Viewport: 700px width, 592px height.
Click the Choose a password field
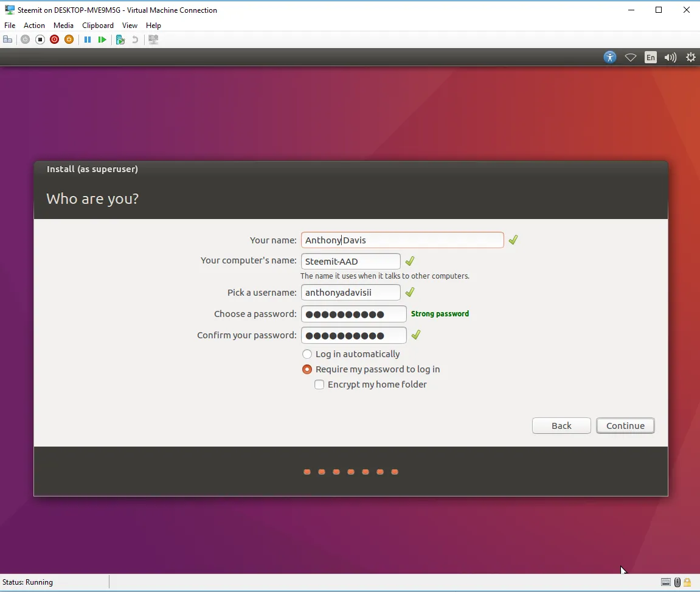point(353,314)
